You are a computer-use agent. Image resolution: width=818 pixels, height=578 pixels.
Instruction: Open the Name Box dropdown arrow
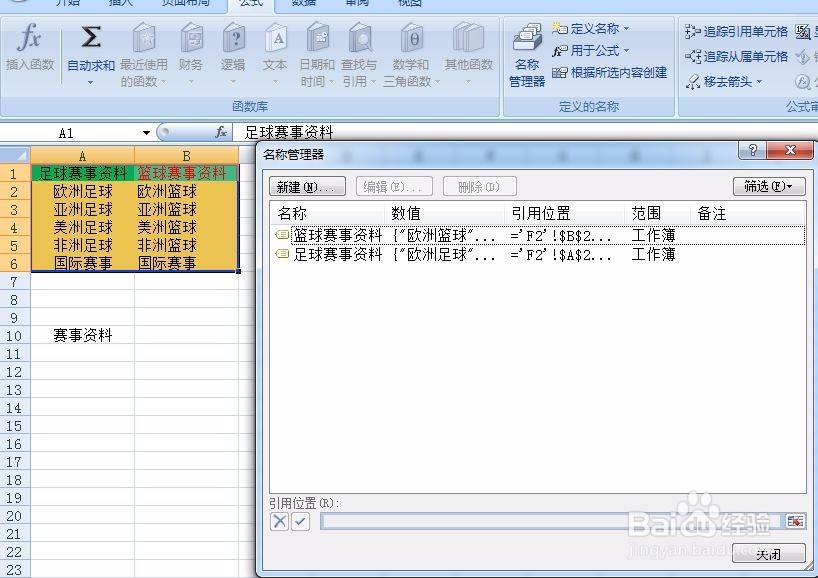point(146,131)
